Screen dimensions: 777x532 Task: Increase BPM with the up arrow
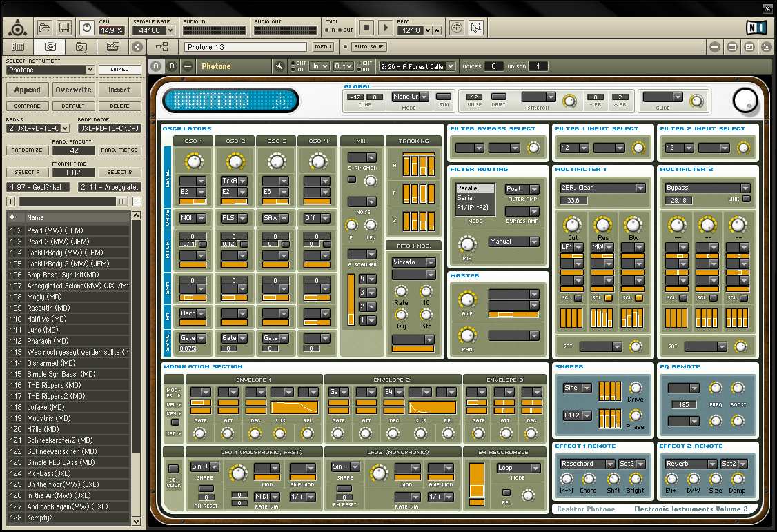click(437, 31)
